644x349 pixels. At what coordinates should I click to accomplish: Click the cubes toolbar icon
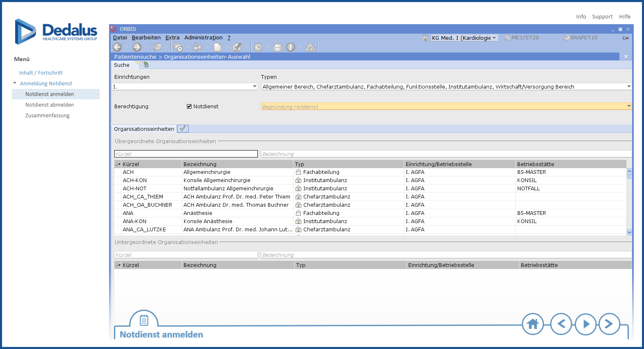(310, 47)
